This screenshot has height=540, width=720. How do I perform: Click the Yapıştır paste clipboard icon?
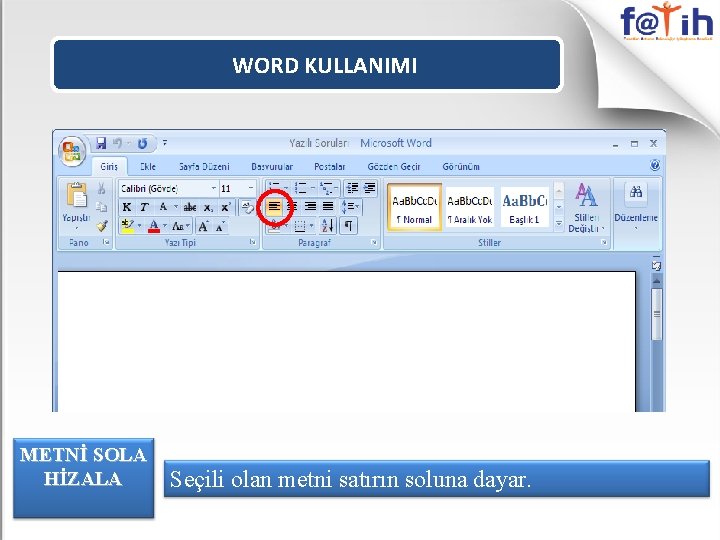[77, 195]
